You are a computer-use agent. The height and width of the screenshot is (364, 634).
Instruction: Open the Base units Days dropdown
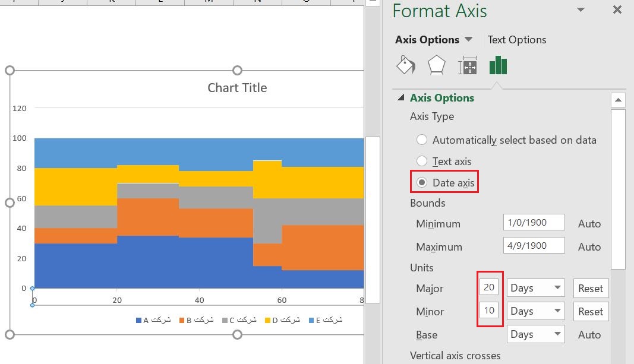tap(535, 334)
